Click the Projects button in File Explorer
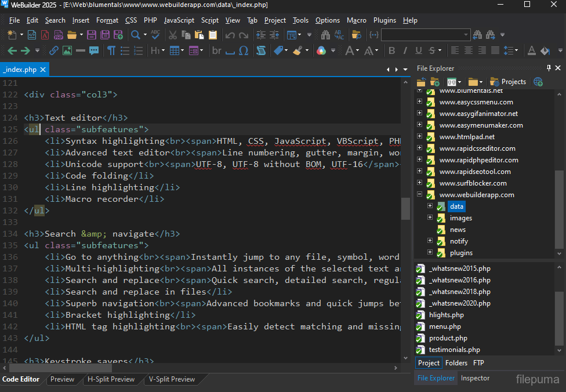 [509, 82]
